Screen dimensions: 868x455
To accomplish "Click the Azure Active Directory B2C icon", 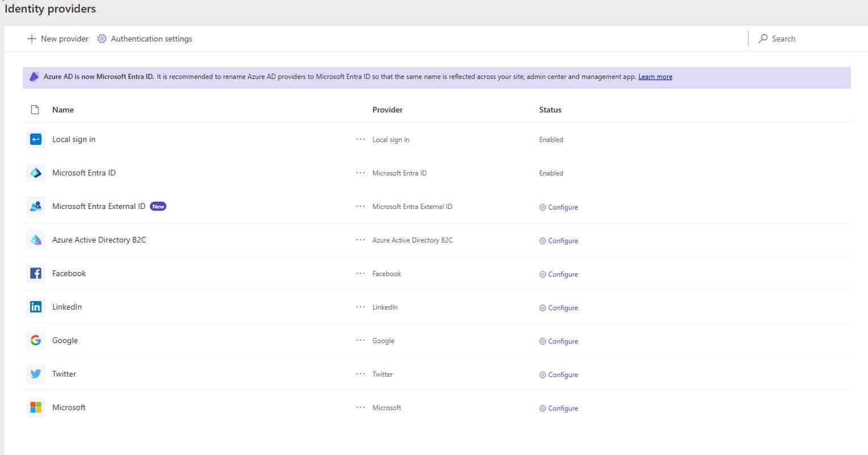I will [36, 240].
